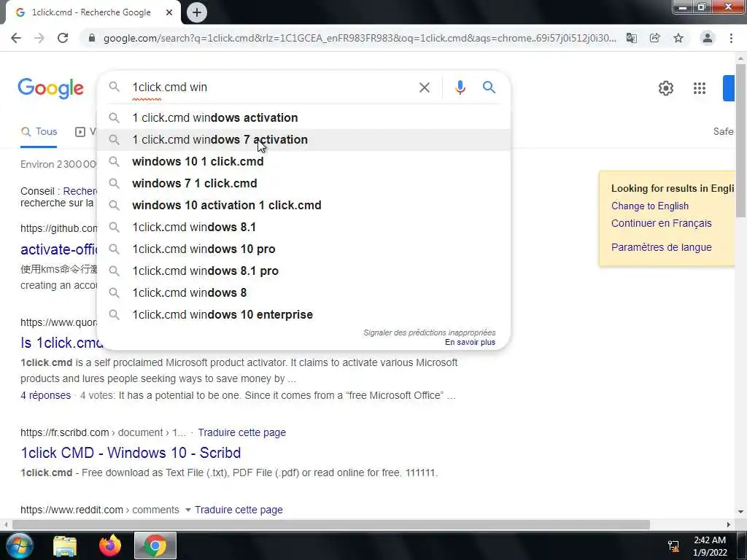Click the lock icon for site info

[x=92, y=38]
